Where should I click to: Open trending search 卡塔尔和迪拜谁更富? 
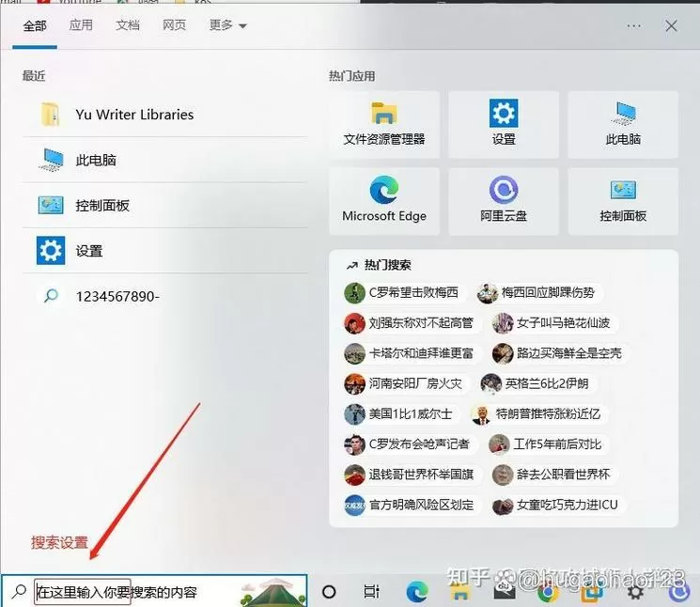411,353
